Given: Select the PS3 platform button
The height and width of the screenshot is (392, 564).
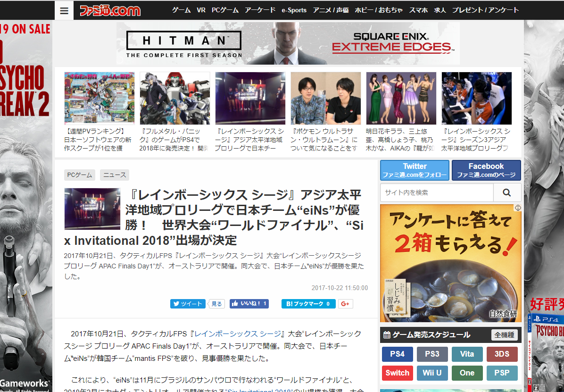Looking at the screenshot, I should click(x=432, y=354).
